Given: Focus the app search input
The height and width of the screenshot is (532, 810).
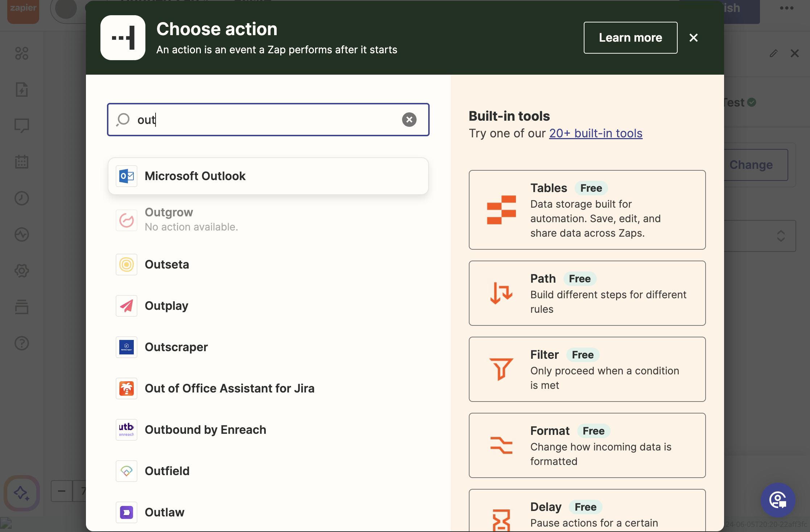Looking at the screenshot, I should point(268,120).
